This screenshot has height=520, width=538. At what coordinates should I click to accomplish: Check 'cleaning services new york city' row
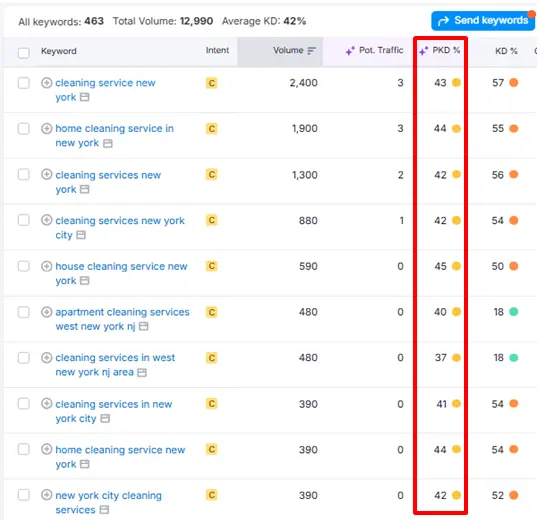23,220
